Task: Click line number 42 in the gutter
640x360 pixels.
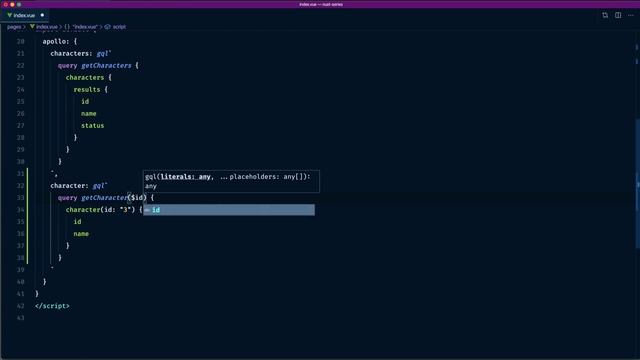Action: (x=20, y=306)
